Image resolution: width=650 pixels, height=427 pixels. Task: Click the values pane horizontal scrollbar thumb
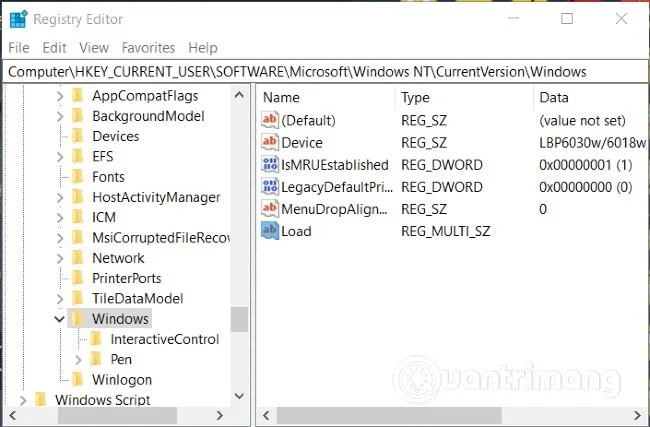pos(389,415)
